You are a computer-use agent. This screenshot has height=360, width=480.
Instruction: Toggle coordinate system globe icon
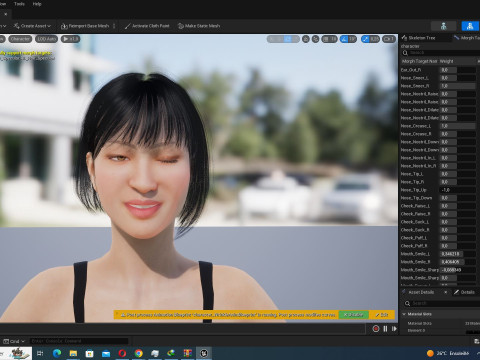pos(306,39)
